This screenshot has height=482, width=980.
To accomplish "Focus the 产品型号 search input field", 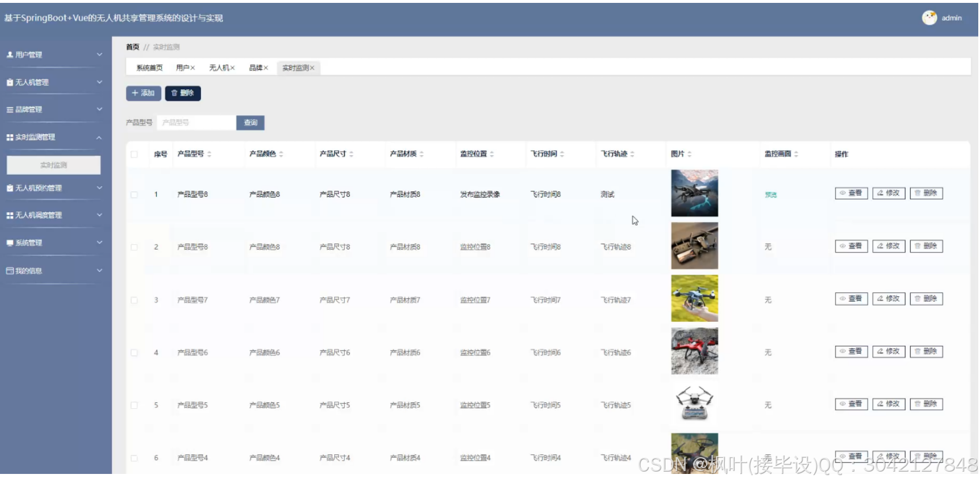I will click(x=196, y=123).
